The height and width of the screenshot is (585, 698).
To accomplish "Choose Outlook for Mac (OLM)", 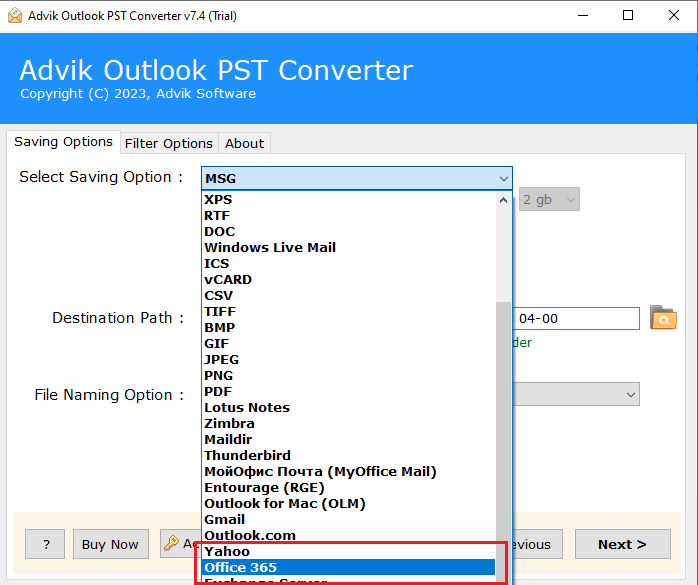I will [x=349, y=504].
